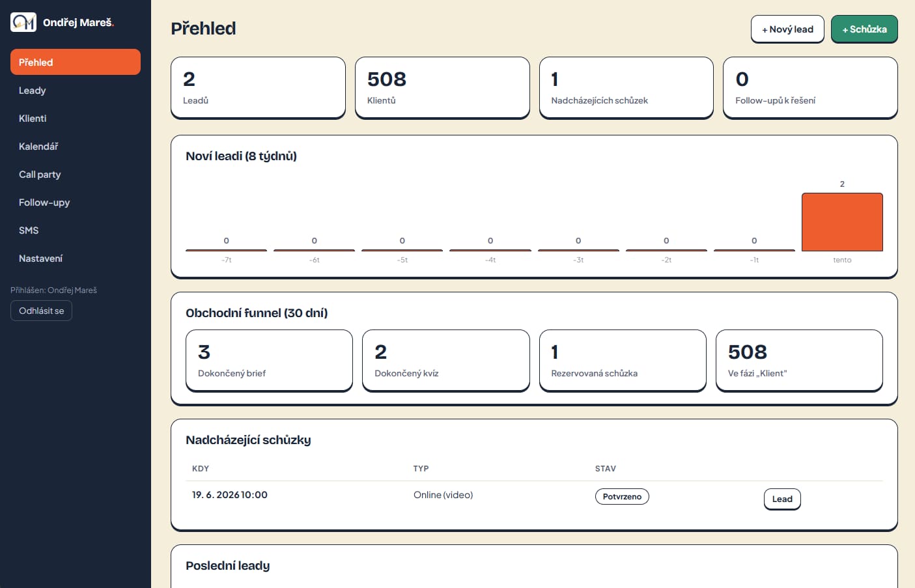Open the Follow-upů k řešení card
This screenshot has height=588, width=915.
click(x=810, y=88)
